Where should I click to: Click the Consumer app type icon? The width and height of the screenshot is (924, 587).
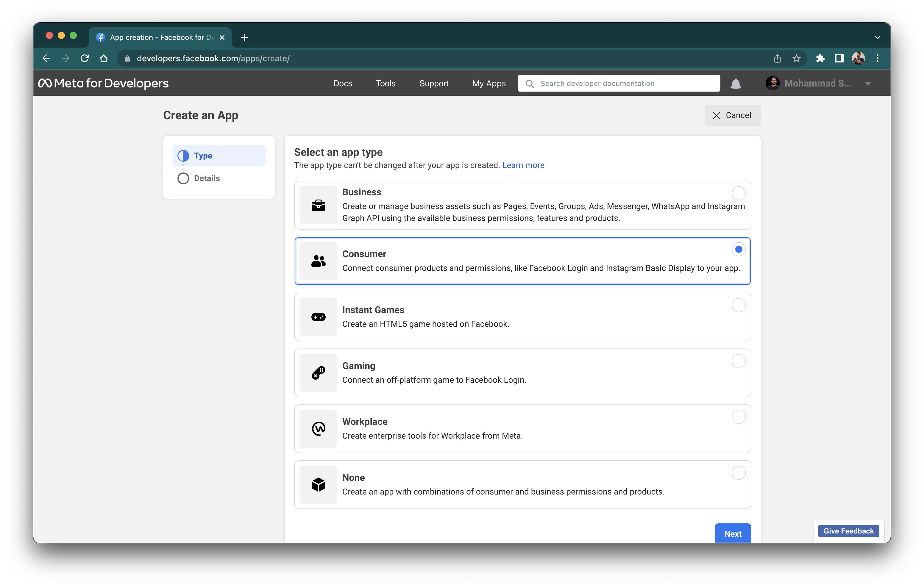[x=319, y=260]
